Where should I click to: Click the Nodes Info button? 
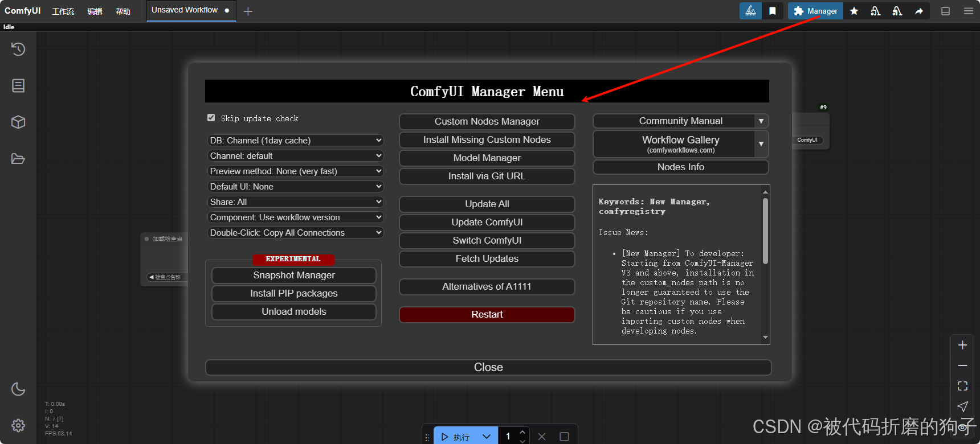coord(681,167)
